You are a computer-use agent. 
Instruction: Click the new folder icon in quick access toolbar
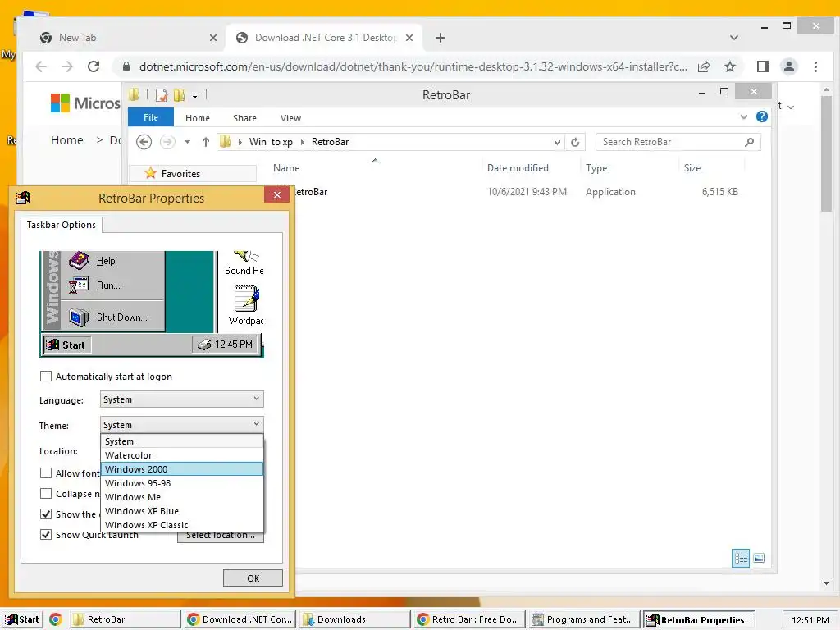[x=180, y=95]
